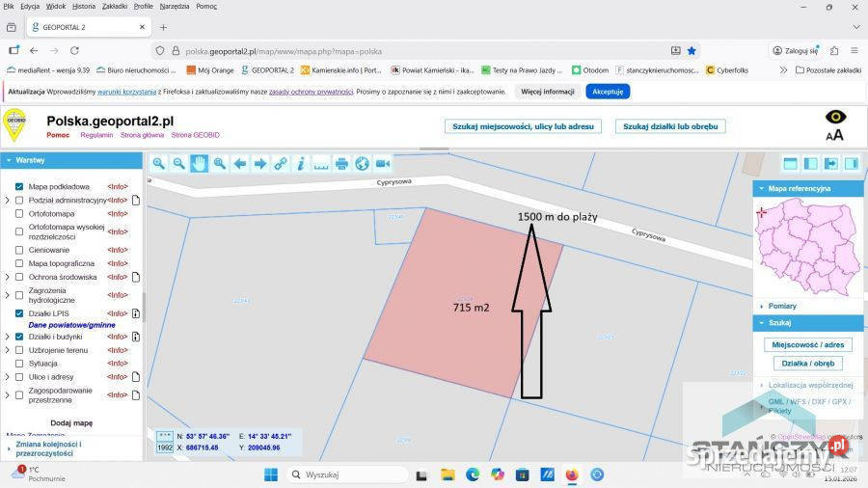Image resolution: width=868 pixels, height=488 pixels.
Task: Select the measurement ruler tool
Action: (x=321, y=163)
